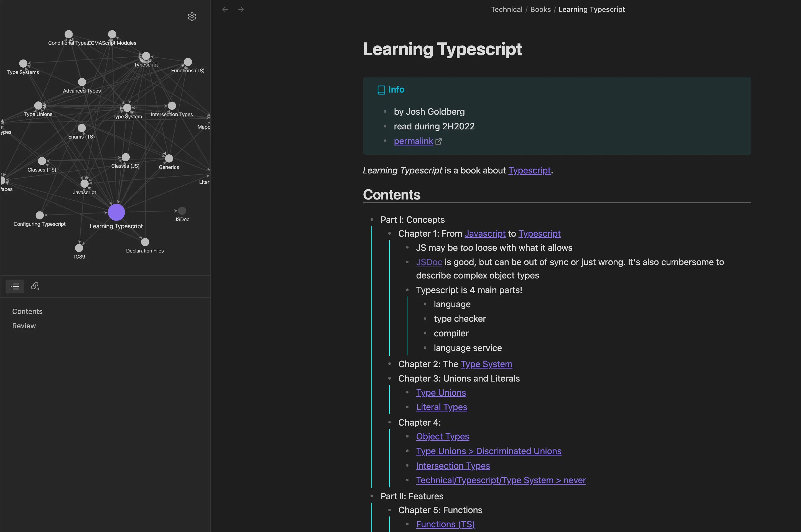Jump to Contents heading in outline
Viewport: 801px width, 532px height.
click(27, 311)
